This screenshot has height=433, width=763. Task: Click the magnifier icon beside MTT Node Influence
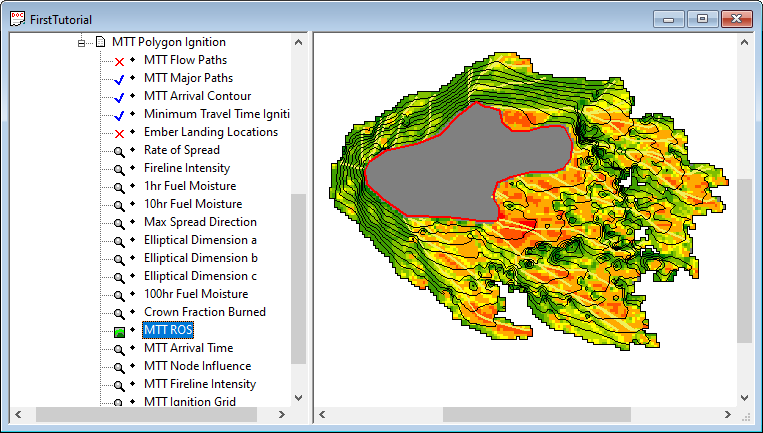tap(119, 367)
